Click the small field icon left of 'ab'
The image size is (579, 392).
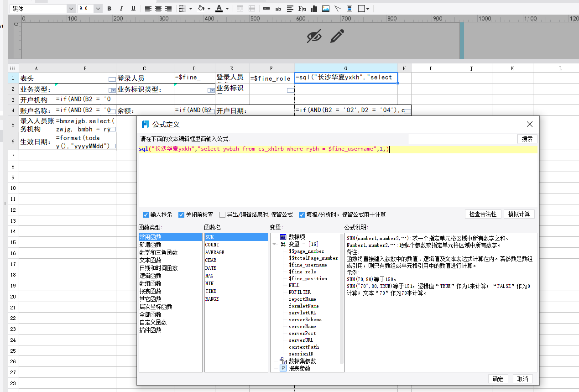pos(266,9)
